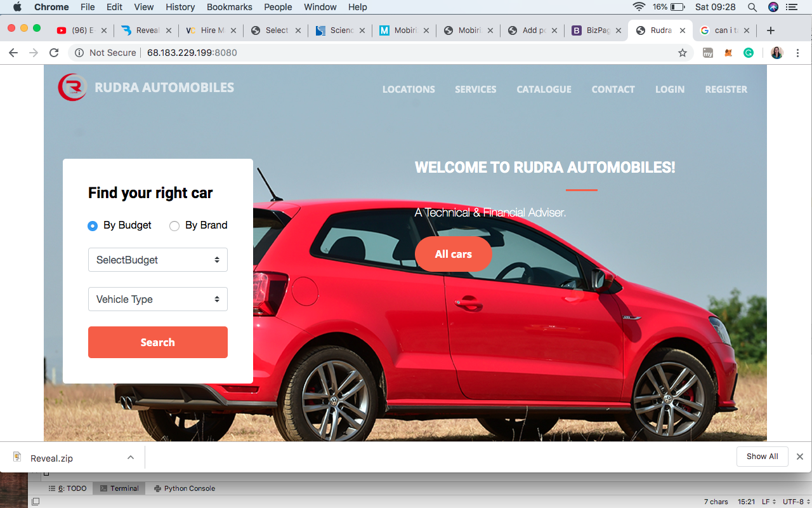Image resolution: width=812 pixels, height=508 pixels.
Task: Open the gray 'my' extension icon
Action: point(708,53)
